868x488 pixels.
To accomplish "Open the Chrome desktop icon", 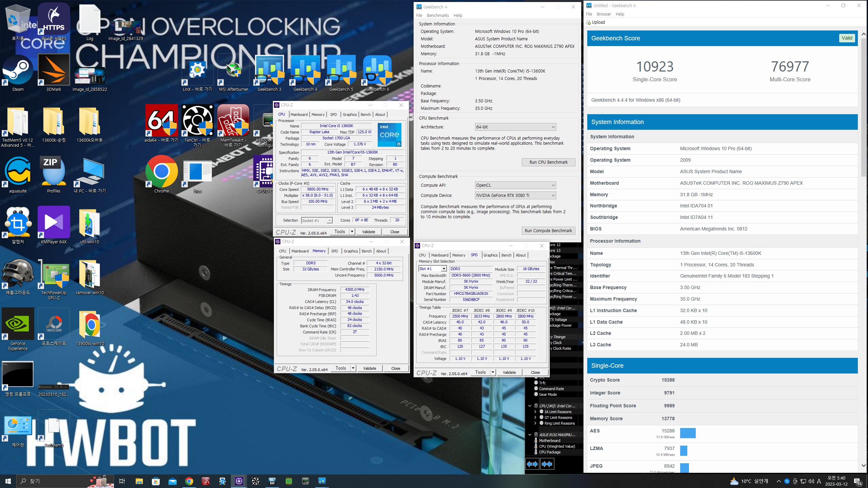I will tap(161, 175).
